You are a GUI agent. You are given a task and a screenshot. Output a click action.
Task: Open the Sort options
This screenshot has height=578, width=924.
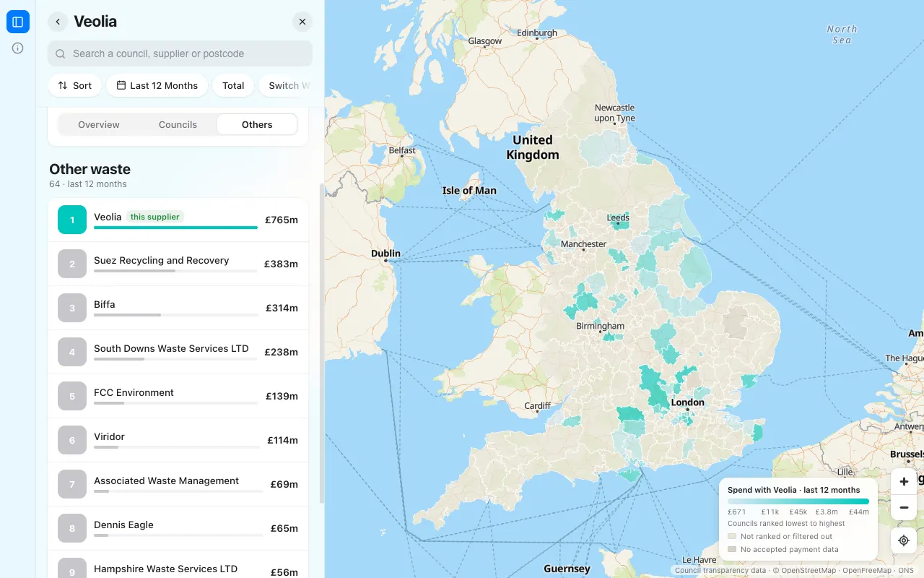(x=74, y=85)
